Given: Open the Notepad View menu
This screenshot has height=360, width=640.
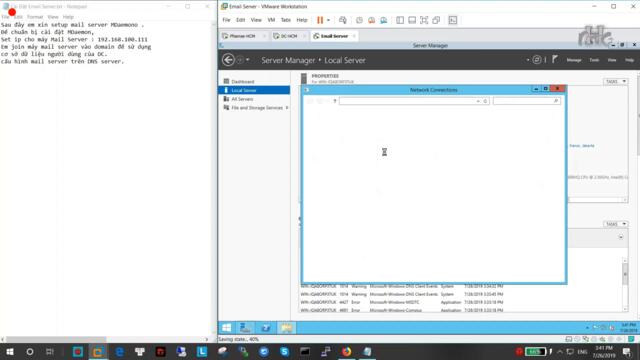Looking at the screenshot, I should point(53,17).
